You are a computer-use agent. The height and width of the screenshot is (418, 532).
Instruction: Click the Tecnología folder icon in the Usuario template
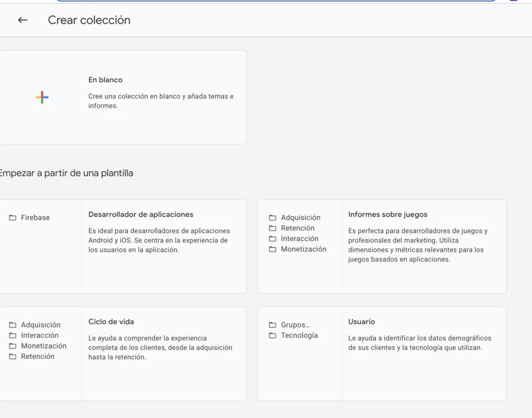[273, 335]
